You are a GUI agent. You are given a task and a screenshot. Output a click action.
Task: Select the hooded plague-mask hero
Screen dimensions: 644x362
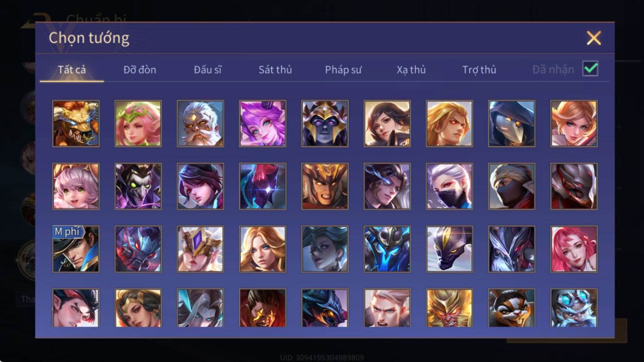[512, 124]
